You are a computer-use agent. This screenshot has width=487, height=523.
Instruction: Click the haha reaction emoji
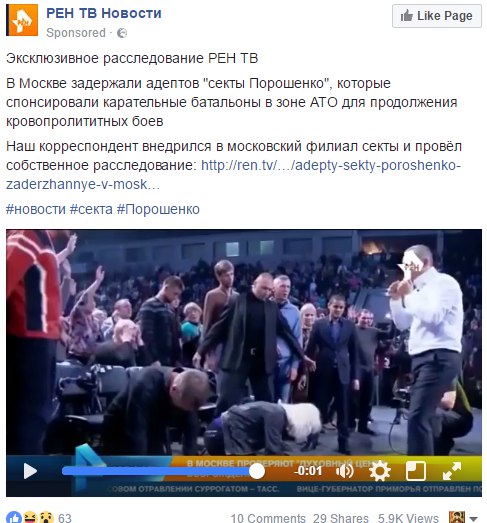tap(31, 517)
